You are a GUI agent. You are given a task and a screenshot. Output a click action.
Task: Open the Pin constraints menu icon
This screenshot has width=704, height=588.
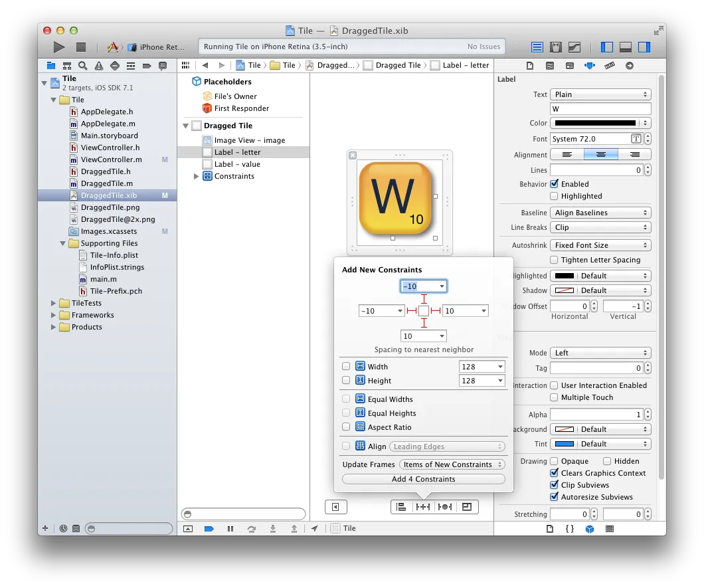pyautogui.click(x=422, y=507)
